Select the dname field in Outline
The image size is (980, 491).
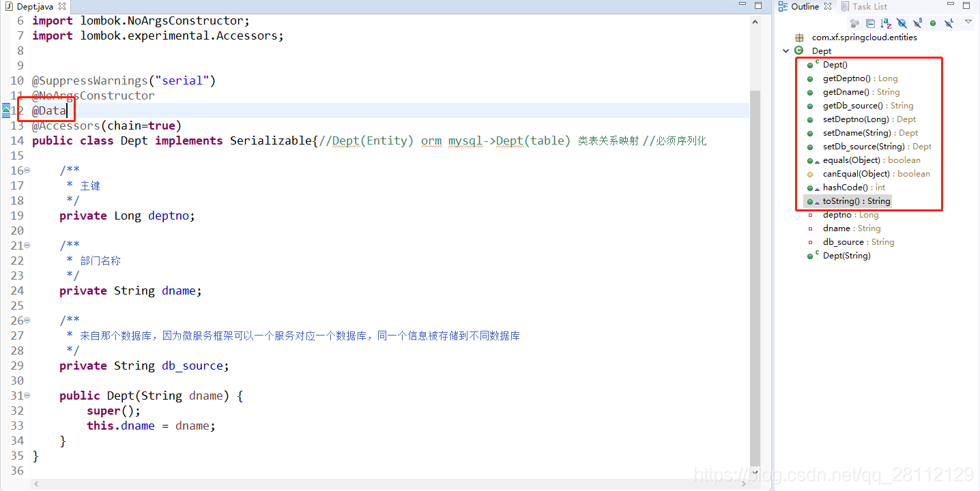point(852,228)
